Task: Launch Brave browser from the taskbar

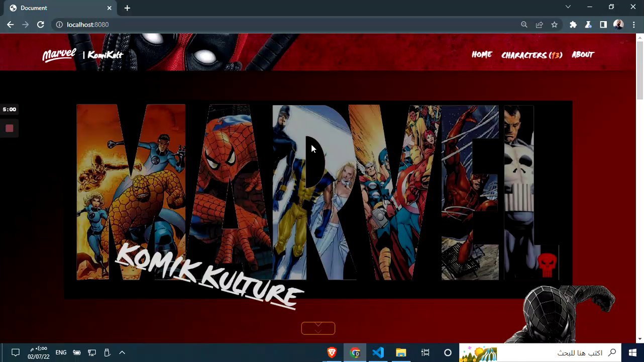Action: 332,353
